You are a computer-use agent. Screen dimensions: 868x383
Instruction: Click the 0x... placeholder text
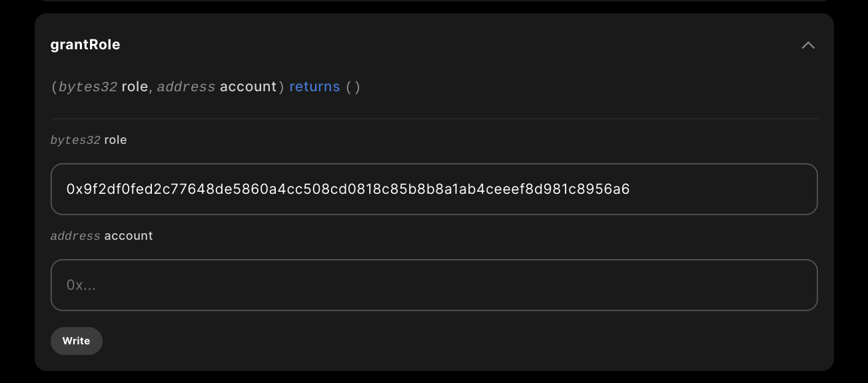pyautogui.click(x=81, y=285)
